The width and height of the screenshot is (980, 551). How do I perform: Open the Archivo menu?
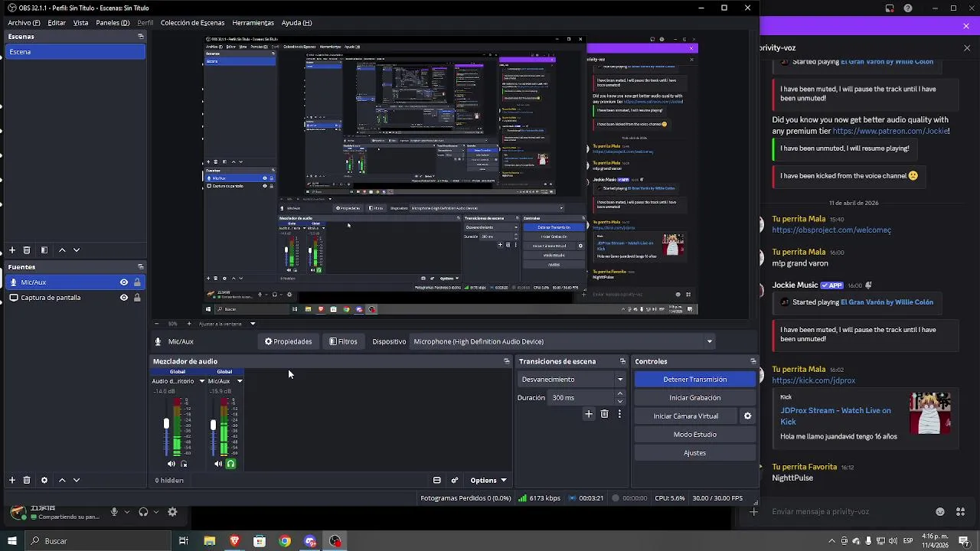[24, 23]
